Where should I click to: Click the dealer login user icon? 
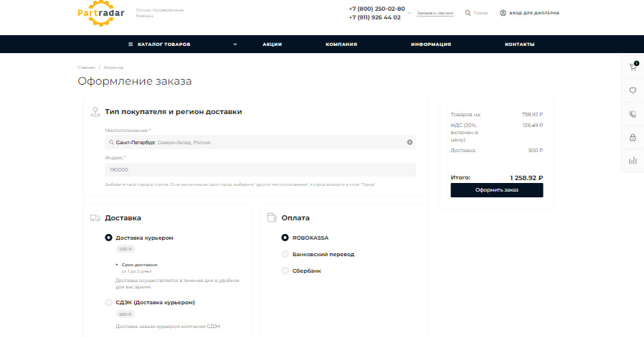(503, 13)
